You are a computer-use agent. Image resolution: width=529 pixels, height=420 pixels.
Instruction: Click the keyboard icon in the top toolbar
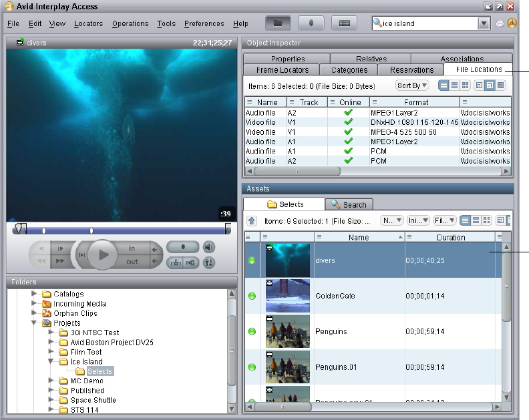pyautogui.click(x=345, y=23)
